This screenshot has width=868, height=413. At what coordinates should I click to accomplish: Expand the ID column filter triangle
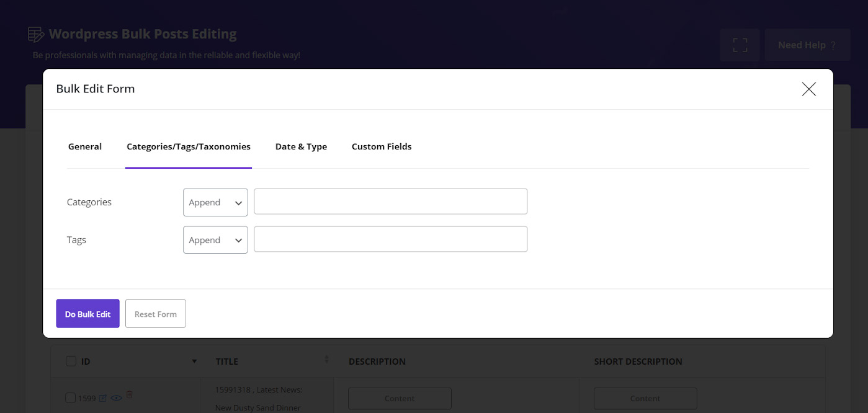194,360
